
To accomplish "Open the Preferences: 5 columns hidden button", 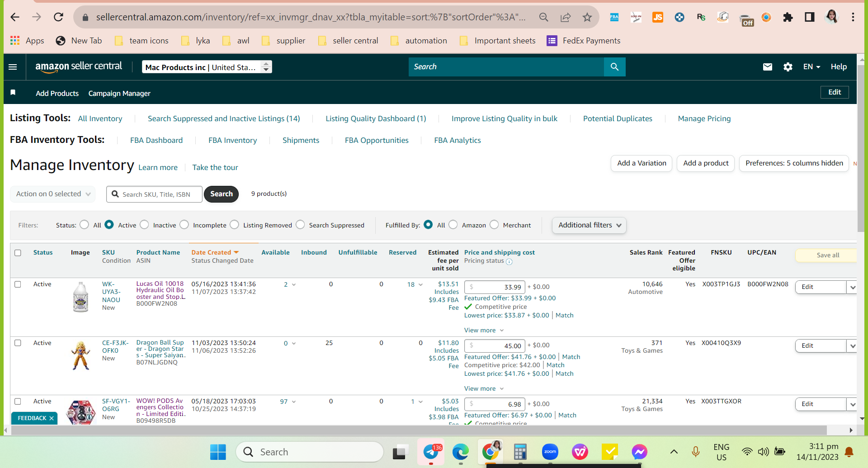I will coord(794,163).
